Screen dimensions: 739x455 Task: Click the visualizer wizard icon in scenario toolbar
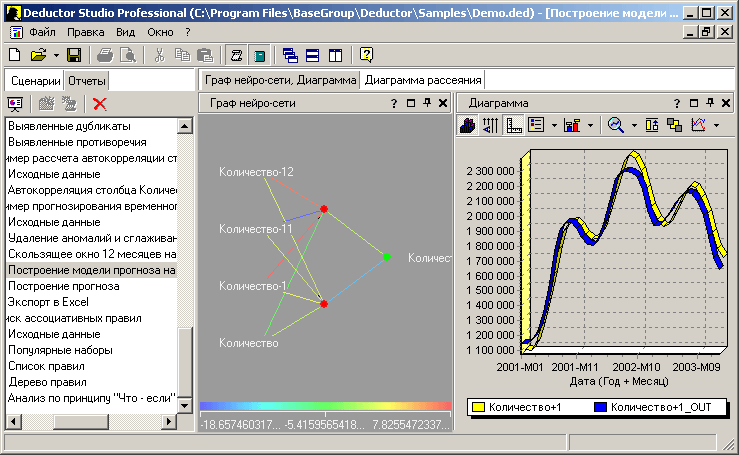tap(15, 103)
